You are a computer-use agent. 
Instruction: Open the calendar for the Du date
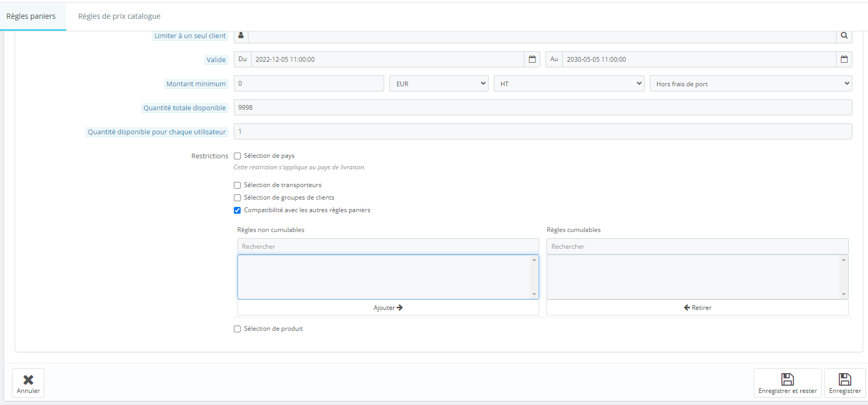[x=532, y=59]
